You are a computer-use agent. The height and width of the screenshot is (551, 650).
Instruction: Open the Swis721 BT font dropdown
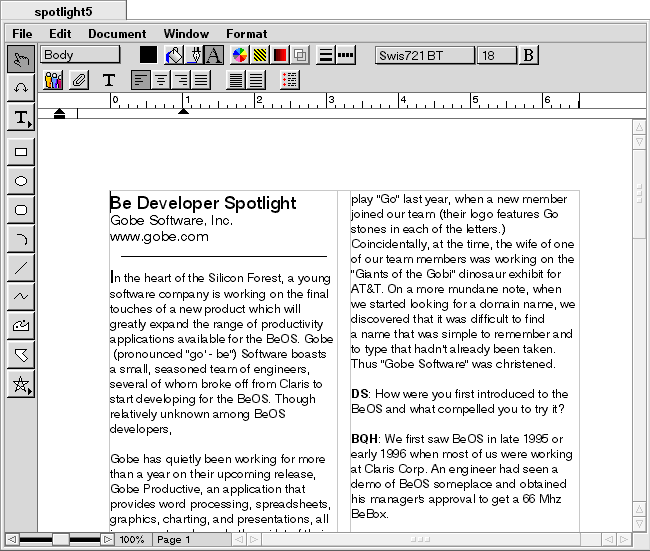[x=424, y=55]
